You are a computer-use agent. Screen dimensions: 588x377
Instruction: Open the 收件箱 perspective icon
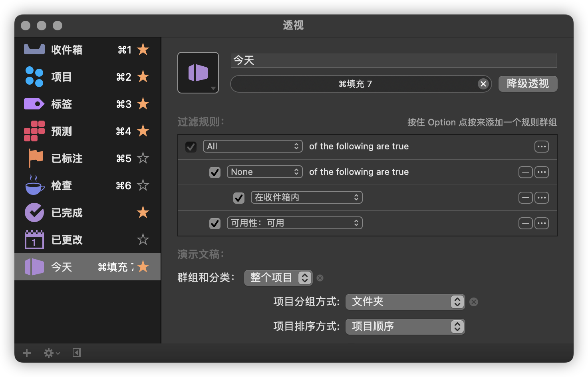point(34,49)
